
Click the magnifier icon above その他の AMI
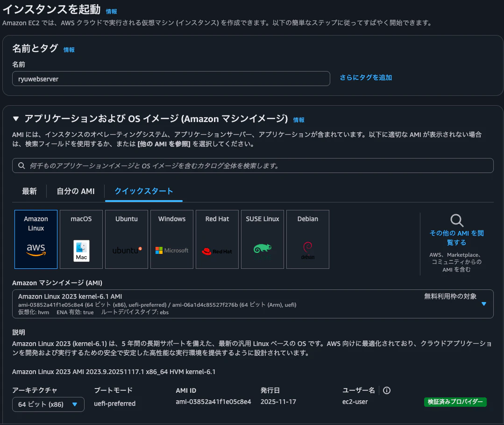[x=457, y=221]
